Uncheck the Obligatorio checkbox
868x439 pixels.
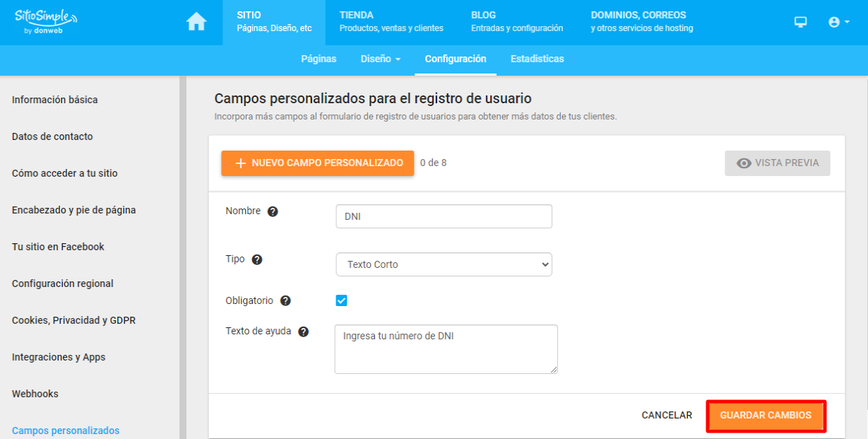click(x=342, y=300)
